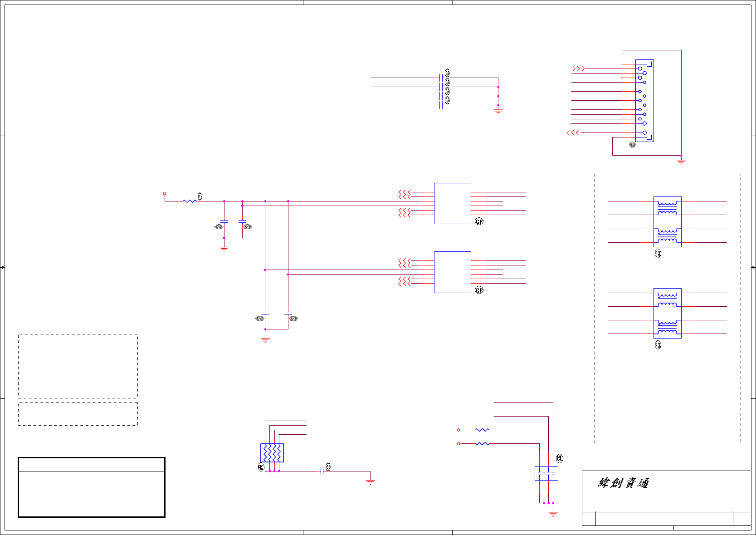Click the triple right-arrow port at connector top
The image size is (756, 535).
(x=578, y=69)
